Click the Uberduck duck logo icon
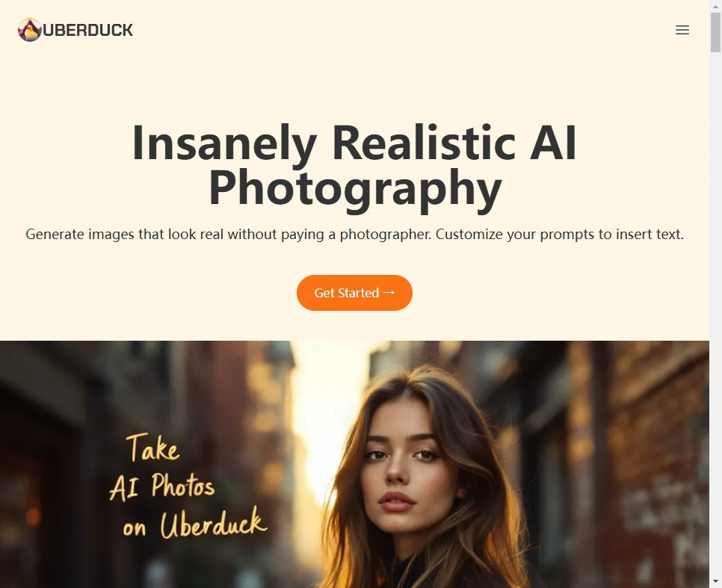 pyautogui.click(x=30, y=30)
